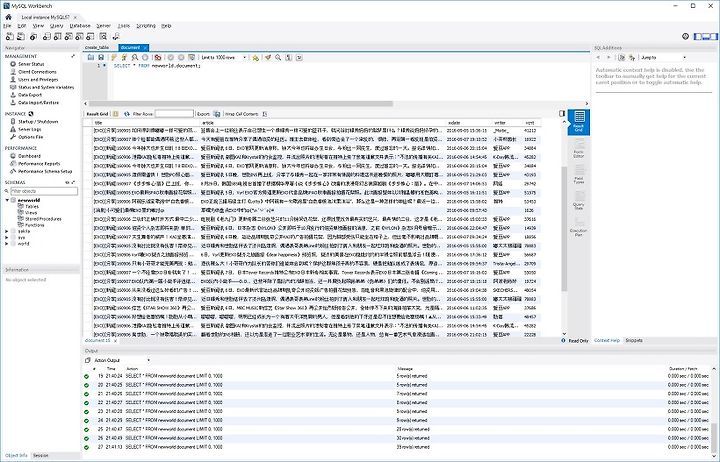
Task: Click the home screen icon
Action: (x=8, y=17)
